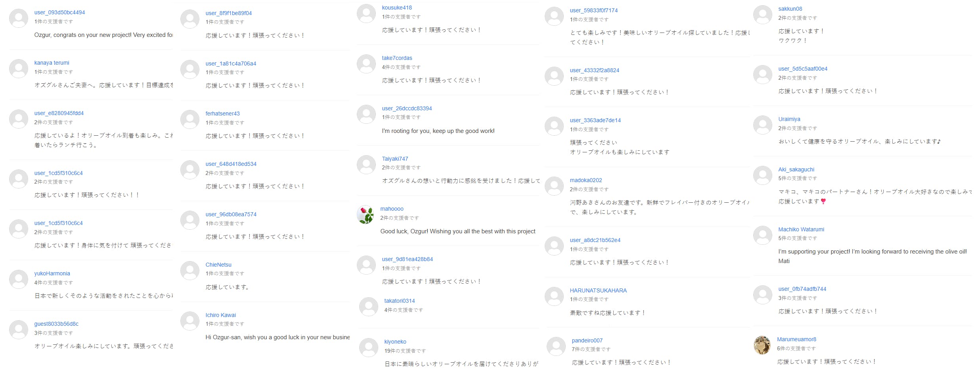Click mahoooo's rose profile picture

point(365,215)
